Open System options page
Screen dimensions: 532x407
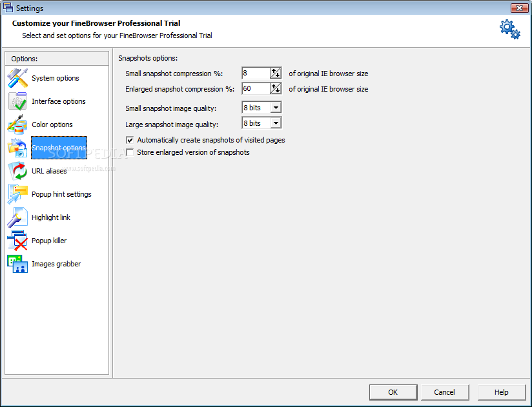56,78
